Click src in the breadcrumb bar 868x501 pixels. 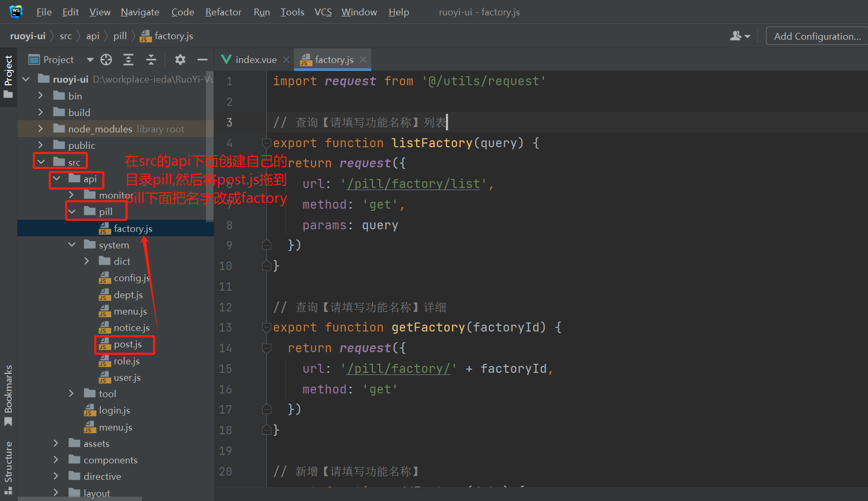pyautogui.click(x=66, y=36)
